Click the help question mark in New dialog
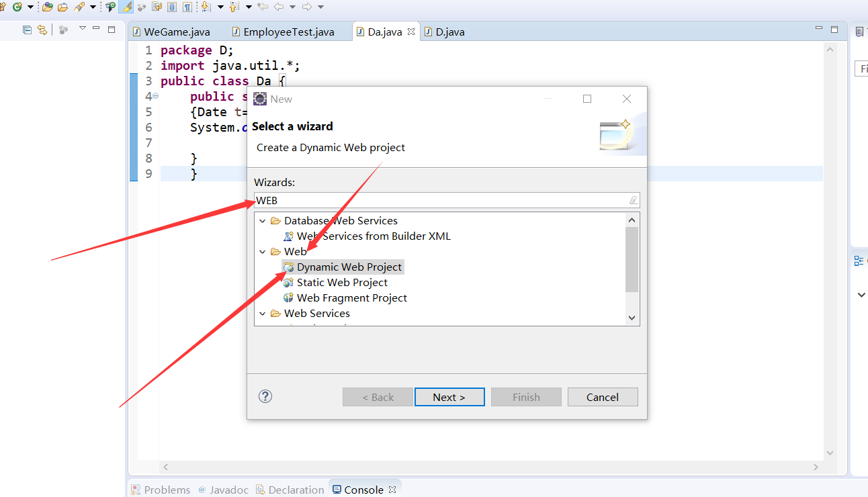The height and width of the screenshot is (497, 868). tap(265, 396)
